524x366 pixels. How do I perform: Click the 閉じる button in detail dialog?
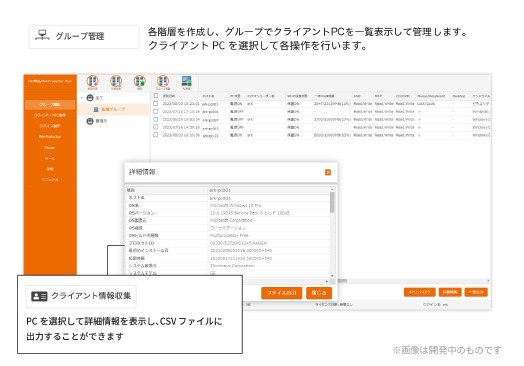[x=319, y=293]
